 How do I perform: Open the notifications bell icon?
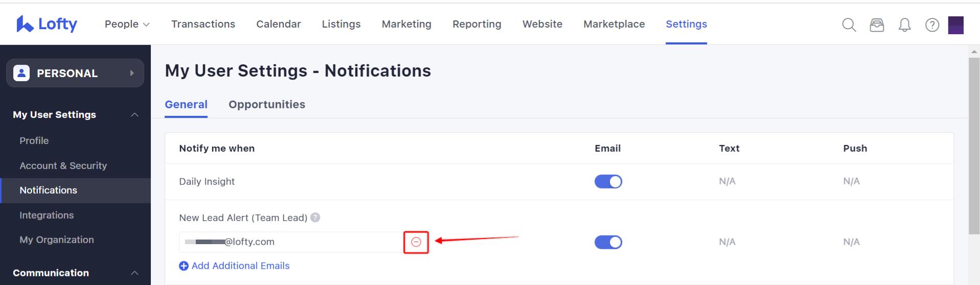(x=904, y=25)
